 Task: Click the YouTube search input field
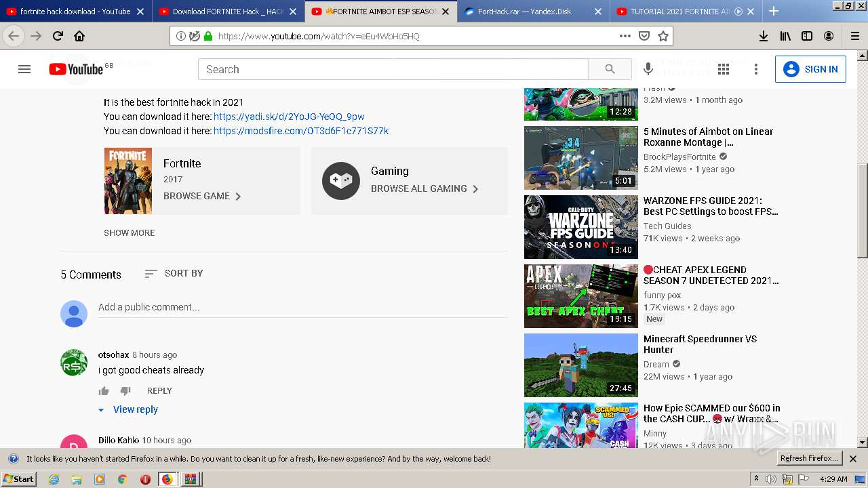click(393, 69)
